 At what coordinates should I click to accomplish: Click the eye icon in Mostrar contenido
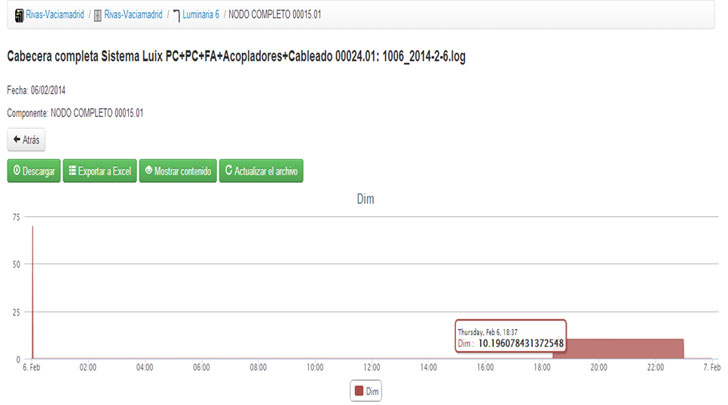(x=148, y=171)
